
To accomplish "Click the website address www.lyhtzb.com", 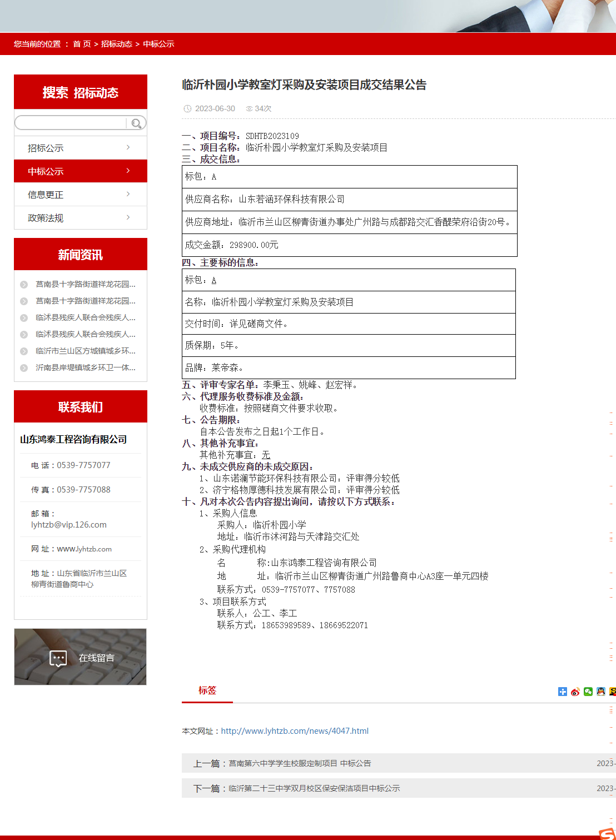I will 85,549.
